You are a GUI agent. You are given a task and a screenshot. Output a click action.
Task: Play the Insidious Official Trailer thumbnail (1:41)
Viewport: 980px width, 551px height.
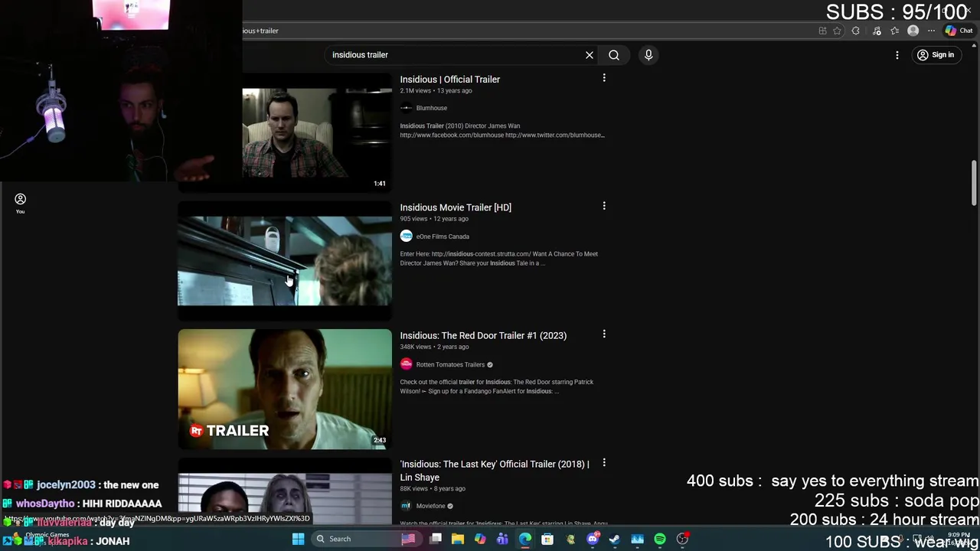point(317,132)
